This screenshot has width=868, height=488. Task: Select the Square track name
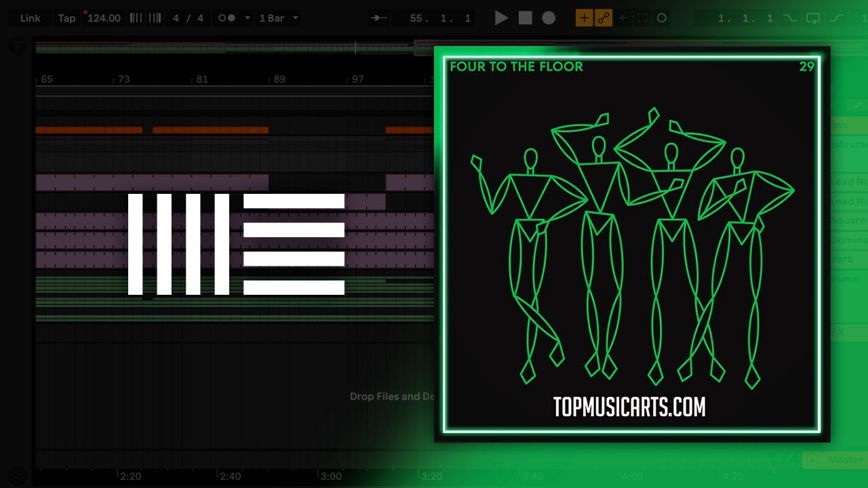click(848, 220)
